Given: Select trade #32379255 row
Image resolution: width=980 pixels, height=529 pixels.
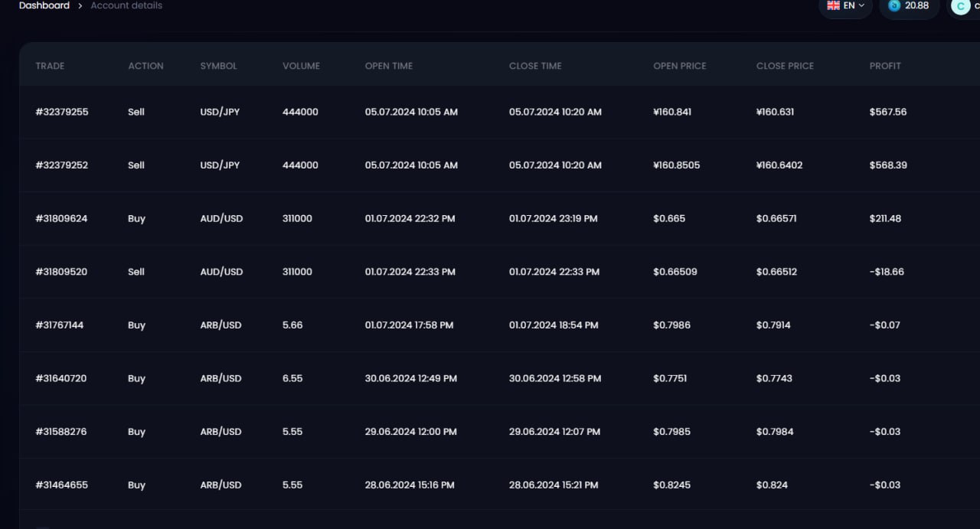Looking at the screenshot, I should [x=62, y=112].
